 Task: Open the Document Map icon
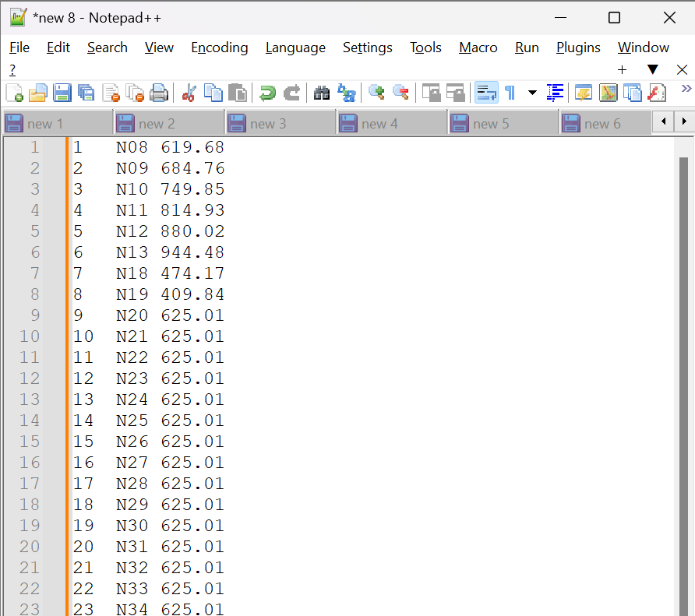click(x=608, y=93)
